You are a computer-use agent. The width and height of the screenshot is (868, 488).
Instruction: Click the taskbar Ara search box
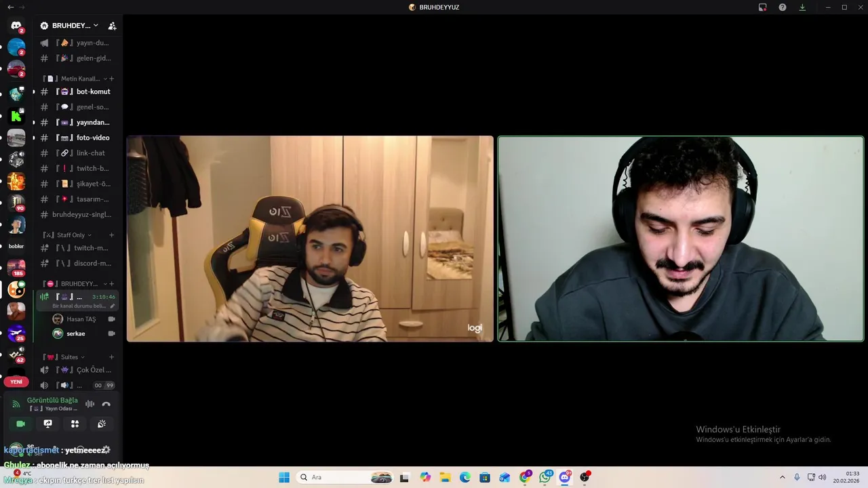346,477
